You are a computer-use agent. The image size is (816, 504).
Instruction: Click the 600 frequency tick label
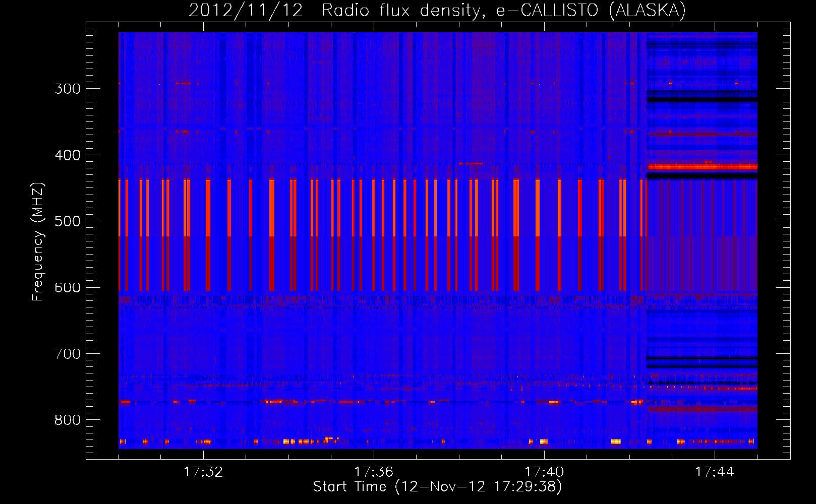point(68,288)
